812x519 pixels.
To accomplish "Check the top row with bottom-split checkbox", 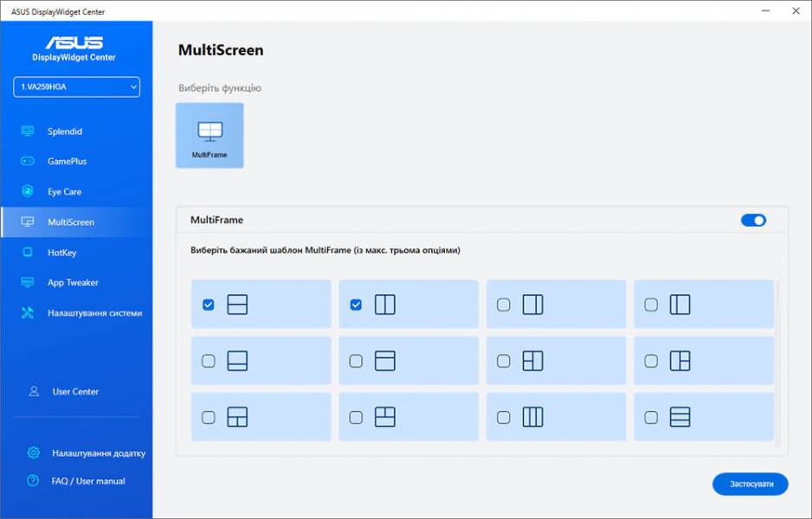I will coord(208,417).
